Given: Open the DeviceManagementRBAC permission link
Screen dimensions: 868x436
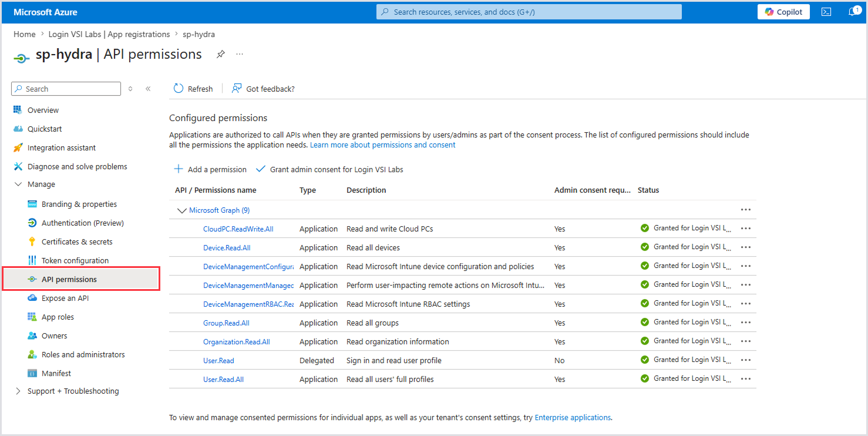Looking at the screenshot, I should pos(248,304).
